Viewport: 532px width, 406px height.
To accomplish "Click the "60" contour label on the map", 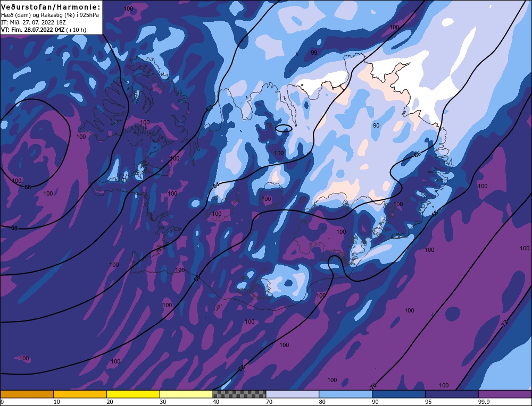I will (14, 229).
